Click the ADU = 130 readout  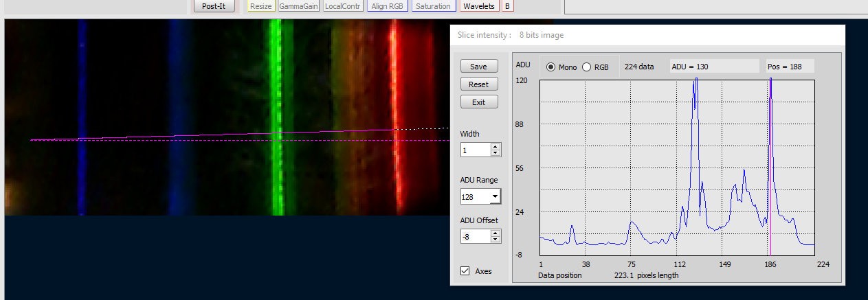714,67
